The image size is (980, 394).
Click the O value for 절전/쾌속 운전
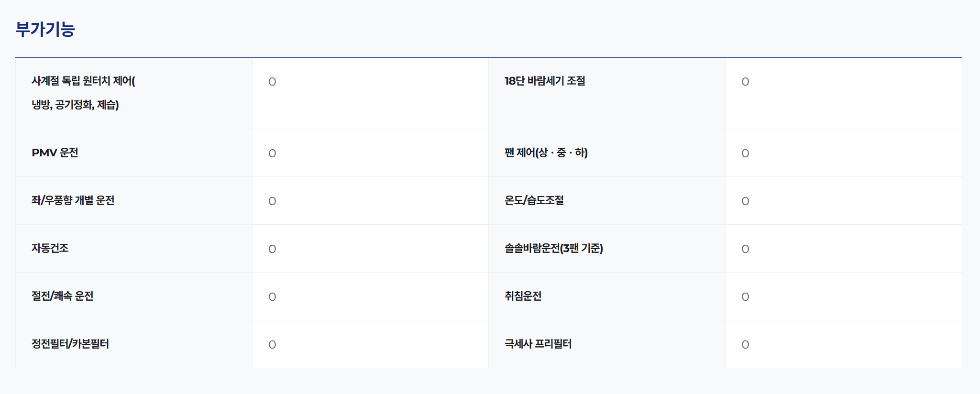tap(272, 297)
